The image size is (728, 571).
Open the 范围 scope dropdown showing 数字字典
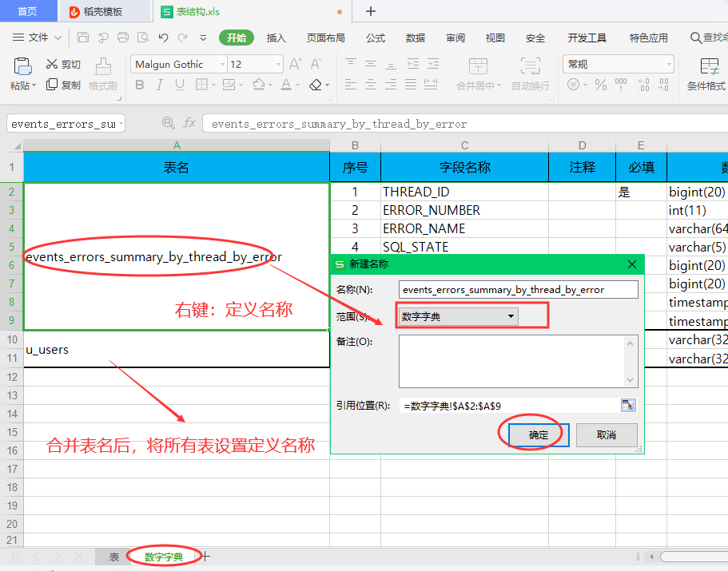511,316
